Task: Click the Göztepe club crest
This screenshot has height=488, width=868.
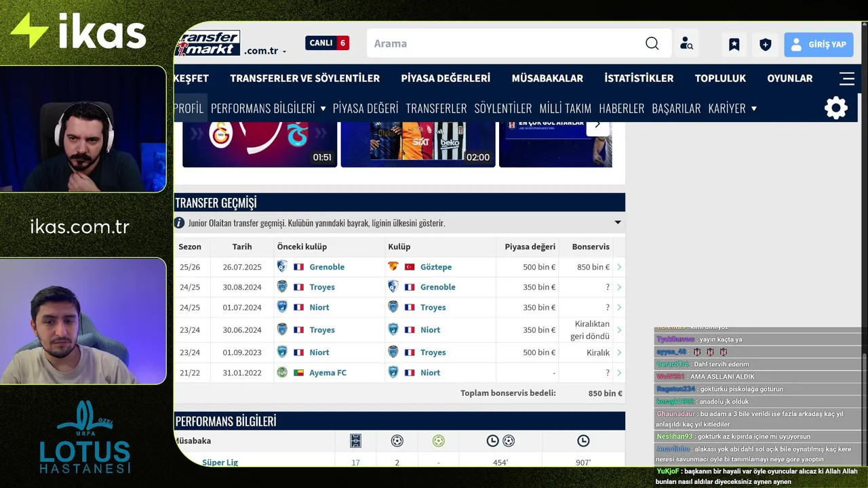Action: pos(393,266)
